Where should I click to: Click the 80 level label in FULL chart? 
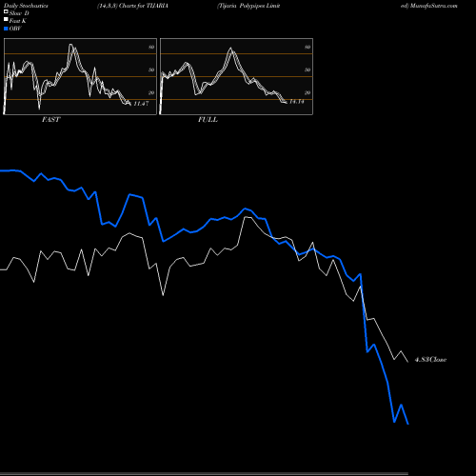click(x=307, y=47)
